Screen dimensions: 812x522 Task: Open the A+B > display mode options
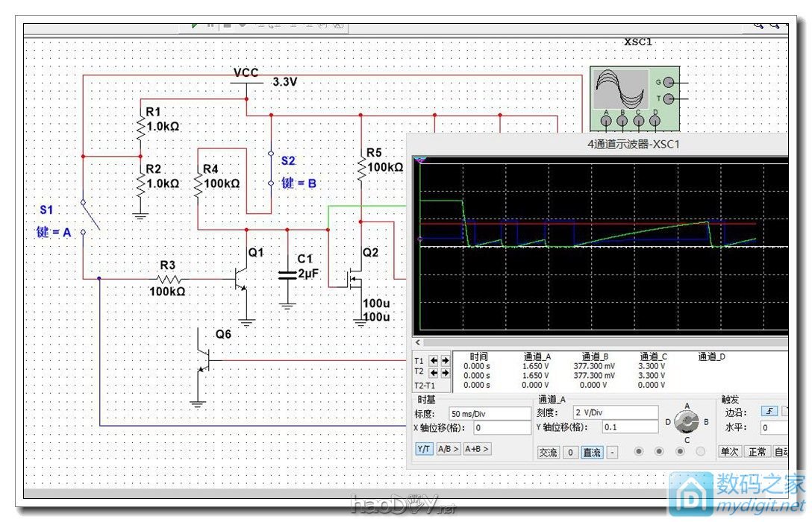point(477,449)
